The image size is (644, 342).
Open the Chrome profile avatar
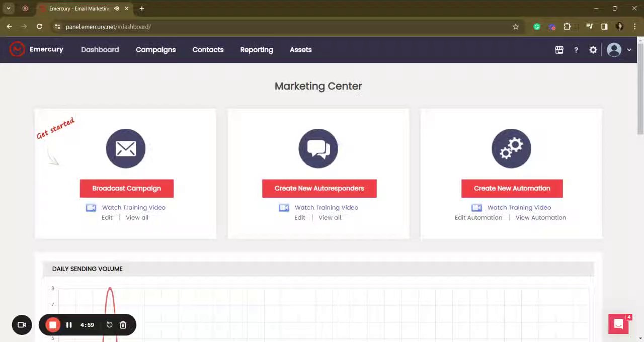coord(619,27)
